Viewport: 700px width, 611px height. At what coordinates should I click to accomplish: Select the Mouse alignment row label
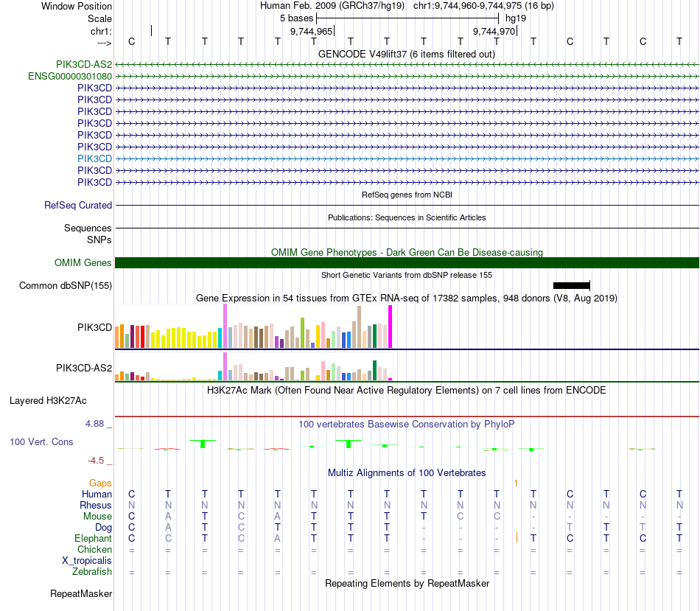(97, 517)
